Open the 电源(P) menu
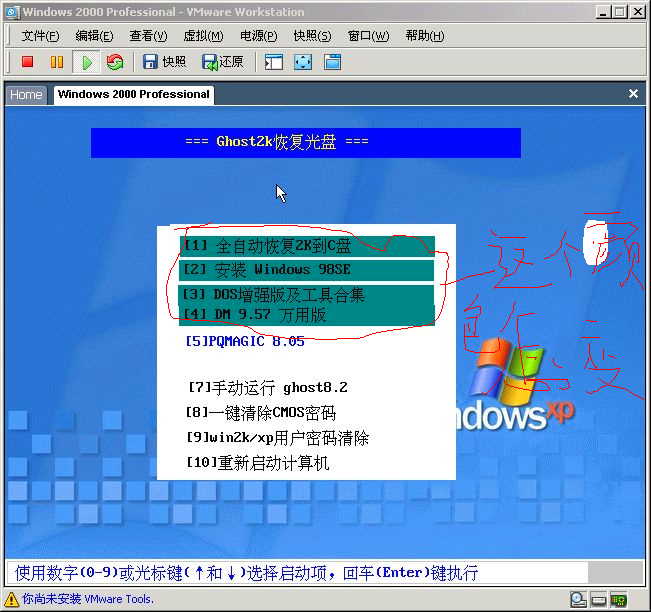This screenshot has width=651, height=612. tap(258, 36)
